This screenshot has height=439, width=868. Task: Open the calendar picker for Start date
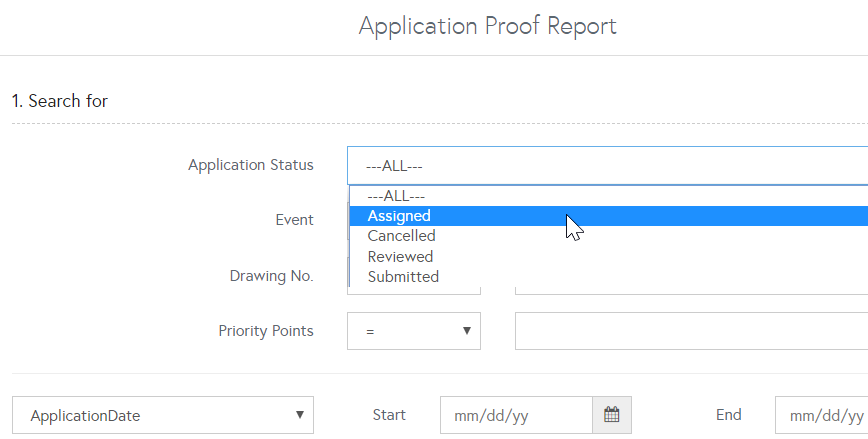[612, 415]
